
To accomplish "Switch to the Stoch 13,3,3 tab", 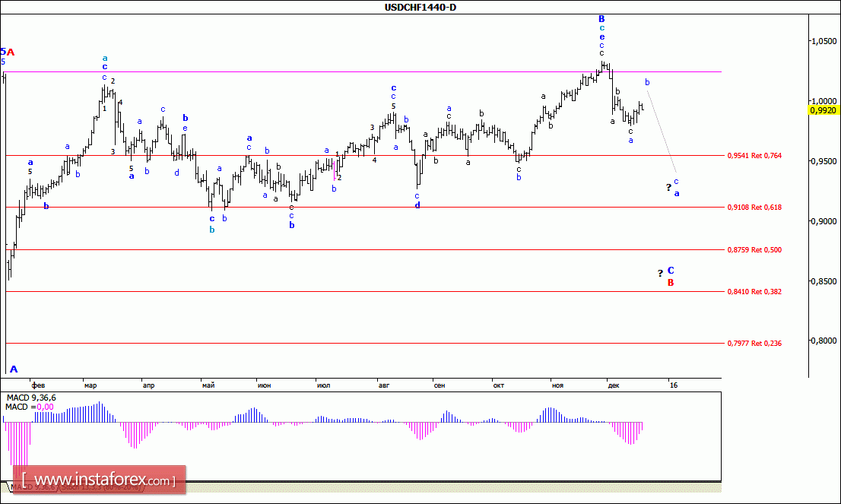I will click(102, 487).
